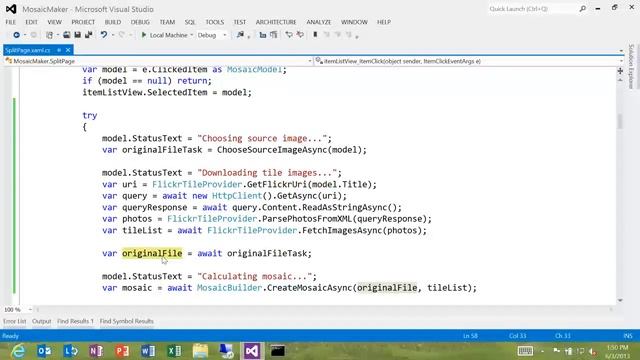Open PowerPoint from the taskbar
The width and height of the screenshot is (640, 360).
122,351
